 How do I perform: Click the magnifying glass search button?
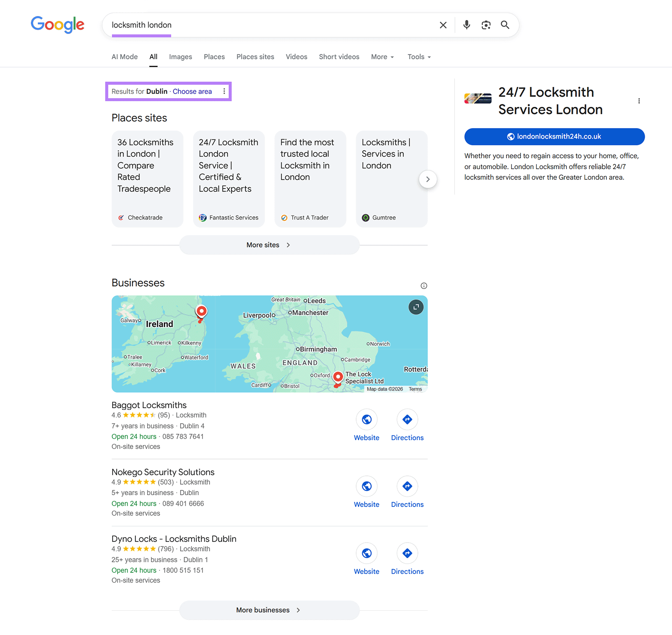coord(505,25)
